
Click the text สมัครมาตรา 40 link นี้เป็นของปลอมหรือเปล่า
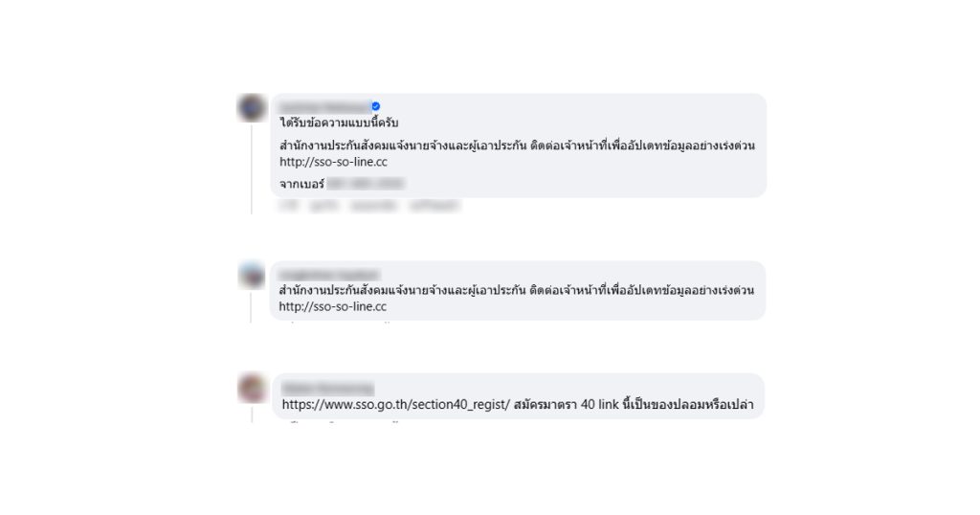coord(634,404)
